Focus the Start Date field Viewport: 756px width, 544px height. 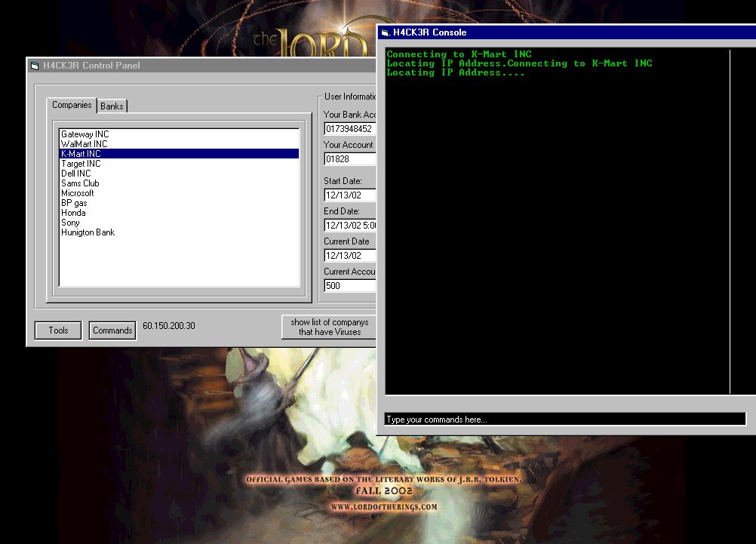350,195
